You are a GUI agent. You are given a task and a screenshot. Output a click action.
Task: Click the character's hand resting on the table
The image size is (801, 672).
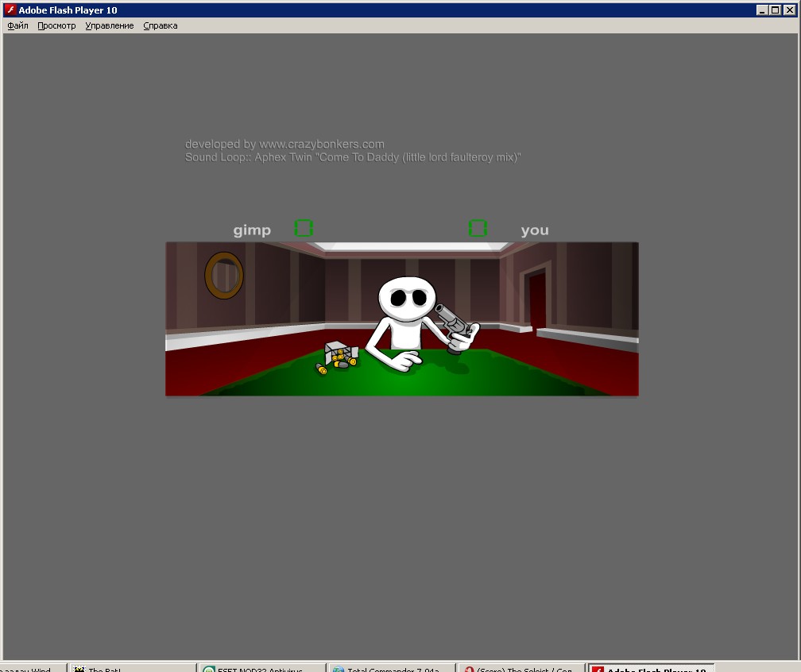pos(405,361)
